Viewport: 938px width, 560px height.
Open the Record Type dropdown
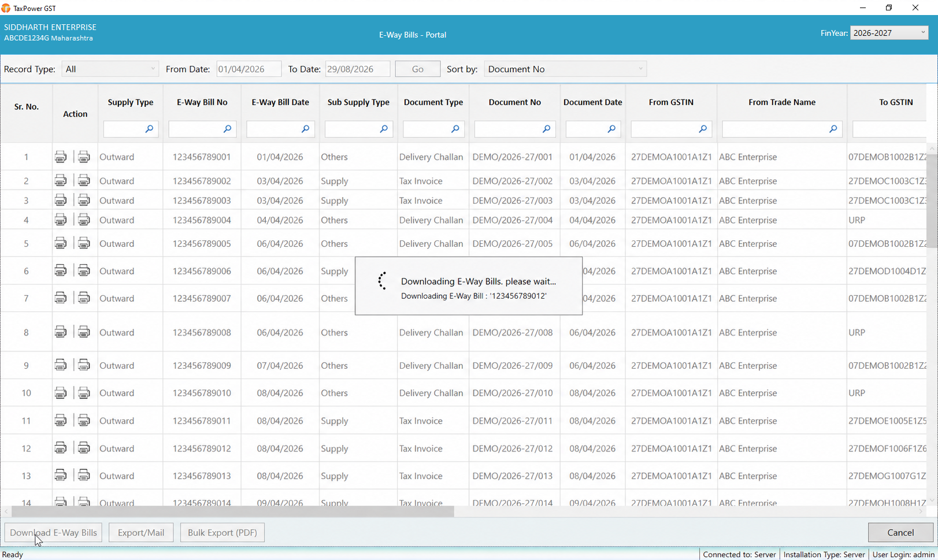coord(110,69)
